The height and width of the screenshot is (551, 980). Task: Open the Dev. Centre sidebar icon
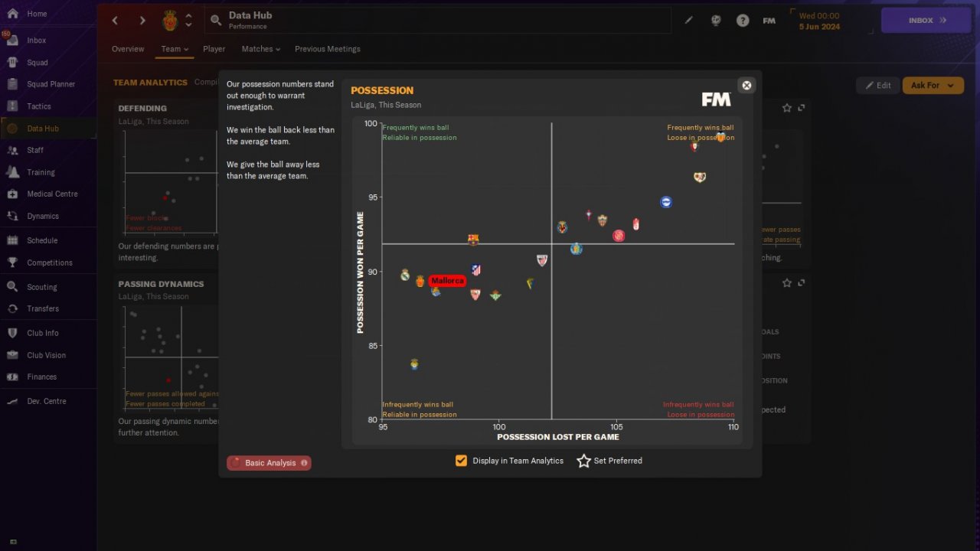12,401
